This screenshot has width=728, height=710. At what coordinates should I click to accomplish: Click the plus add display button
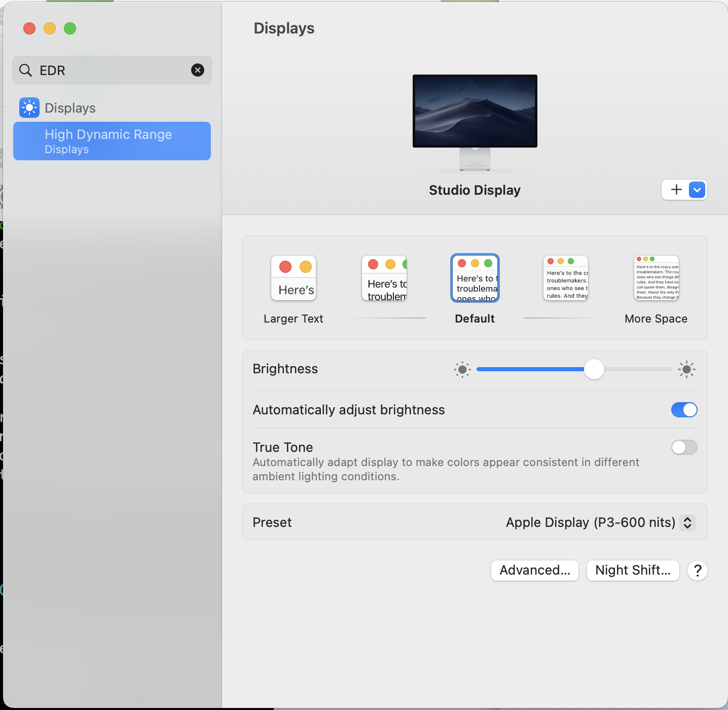coord(676,190)
